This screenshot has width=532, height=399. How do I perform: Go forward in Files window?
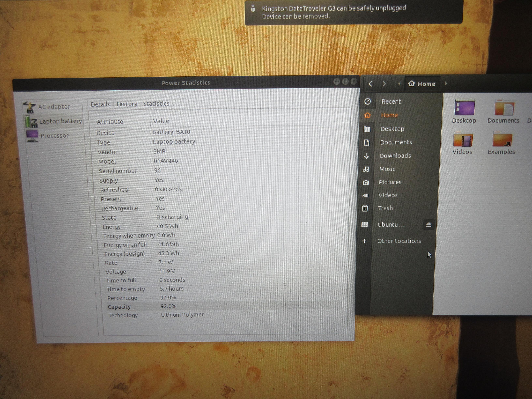click(384, 84)
